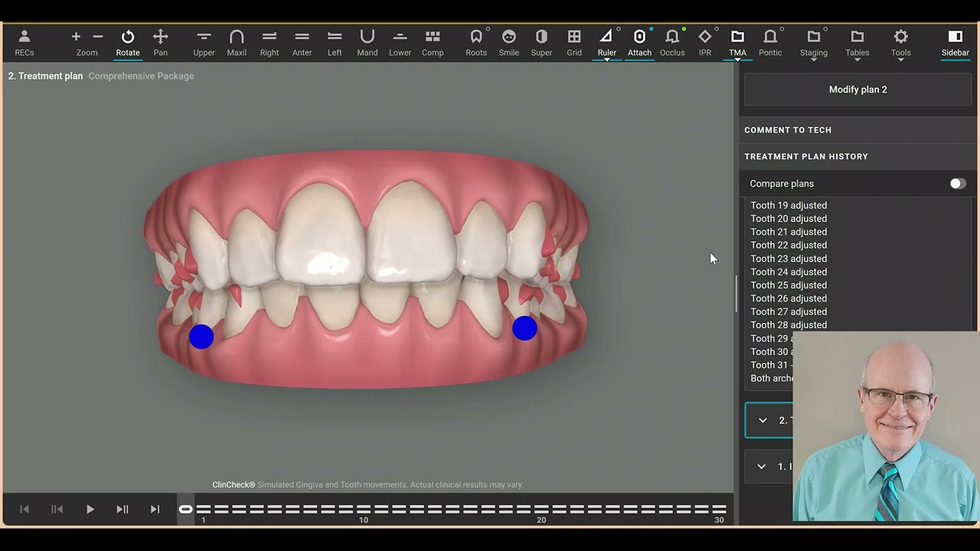Open the TMA dropdown
The width and height of the screenshot is (980, 551).
click(737, 43)
